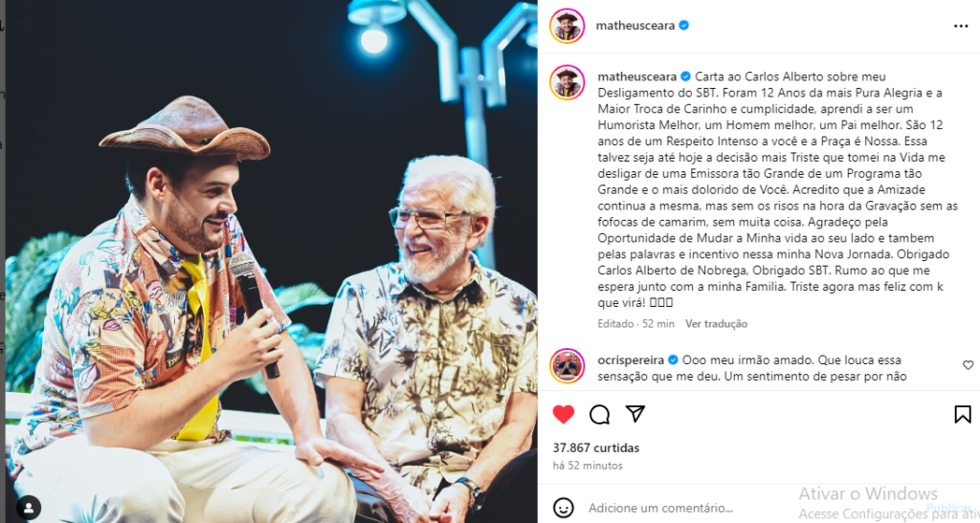Open the three-dot more options menu
The width and height of the screenshot is (980, 523).
[961, 26]
